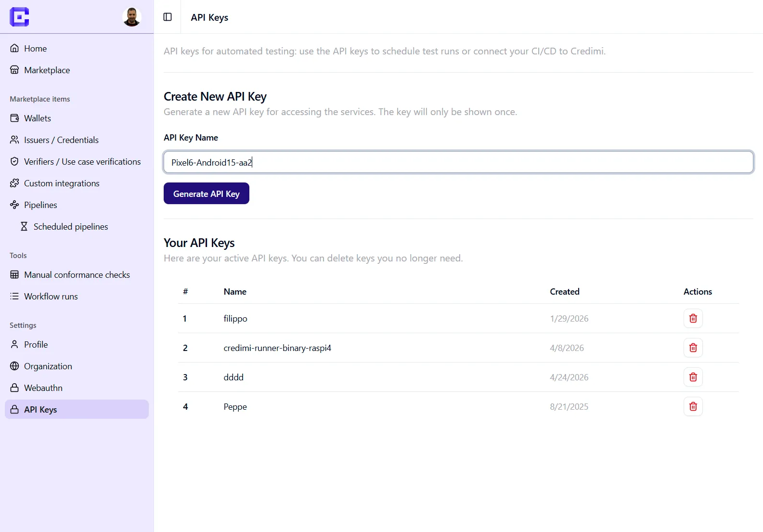Click the Marketplace items section label
The width and height of the screenshot is (763, 532).
click(x=40, y=99)
